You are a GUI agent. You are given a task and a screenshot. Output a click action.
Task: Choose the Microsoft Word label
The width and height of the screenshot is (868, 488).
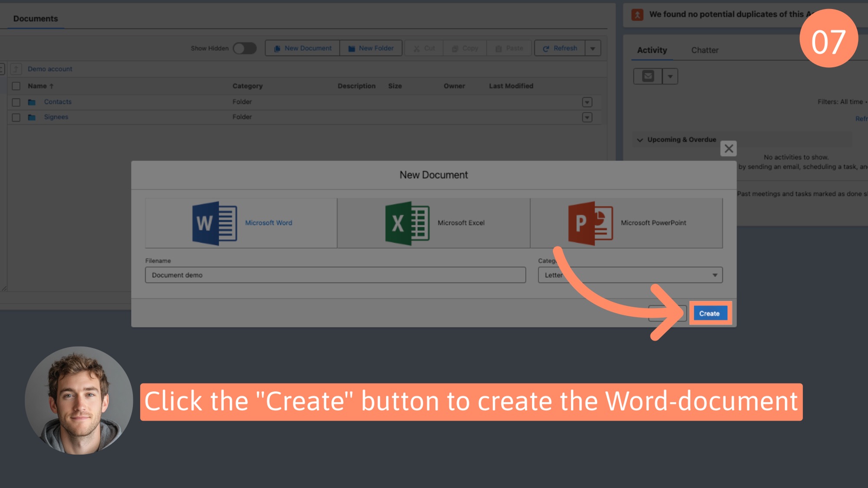(269, 223)
